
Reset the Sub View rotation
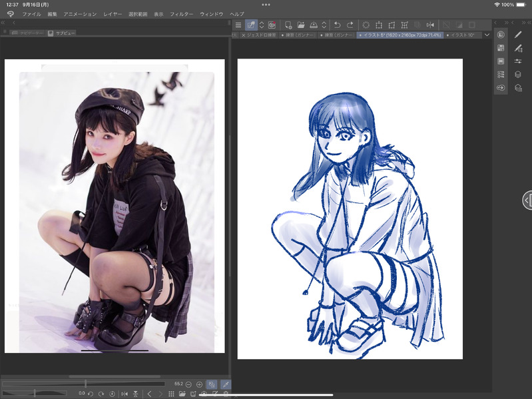[x=112, y=394]
